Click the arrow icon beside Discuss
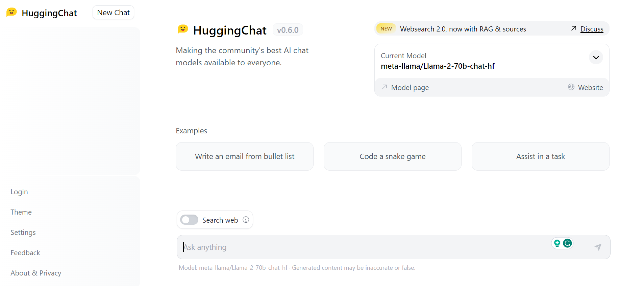 click(x=574, y=28)
